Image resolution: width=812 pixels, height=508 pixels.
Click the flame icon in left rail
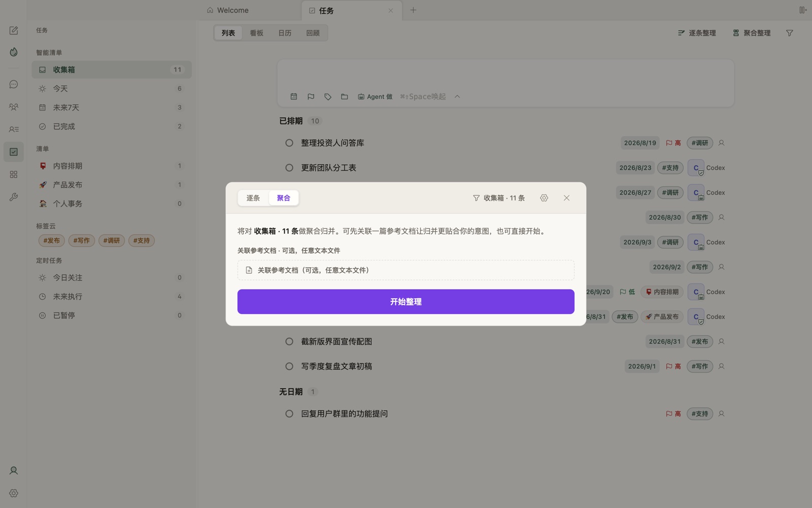pos(14,52)
